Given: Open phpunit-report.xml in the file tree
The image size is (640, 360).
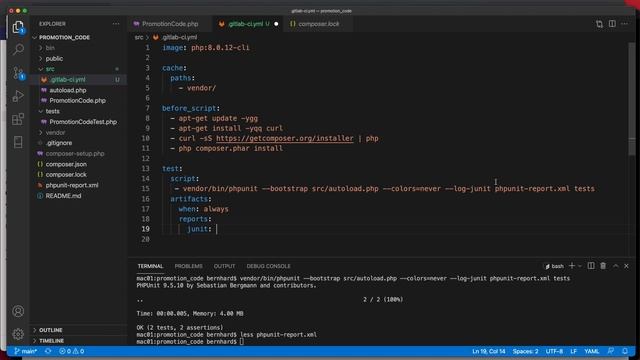Looking at the screenshot, I should (72, 185).
